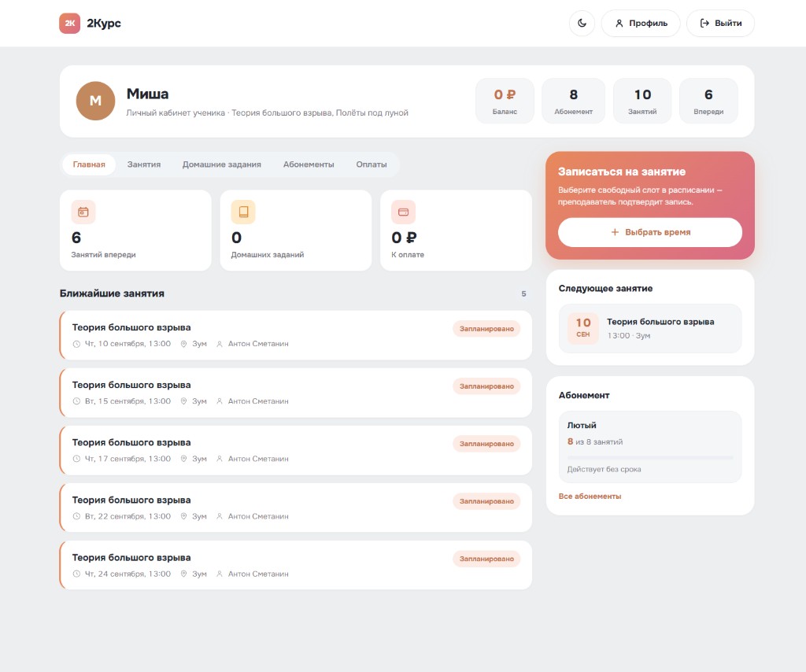Click the Ближайшие занятия heading

click(112, 294)
